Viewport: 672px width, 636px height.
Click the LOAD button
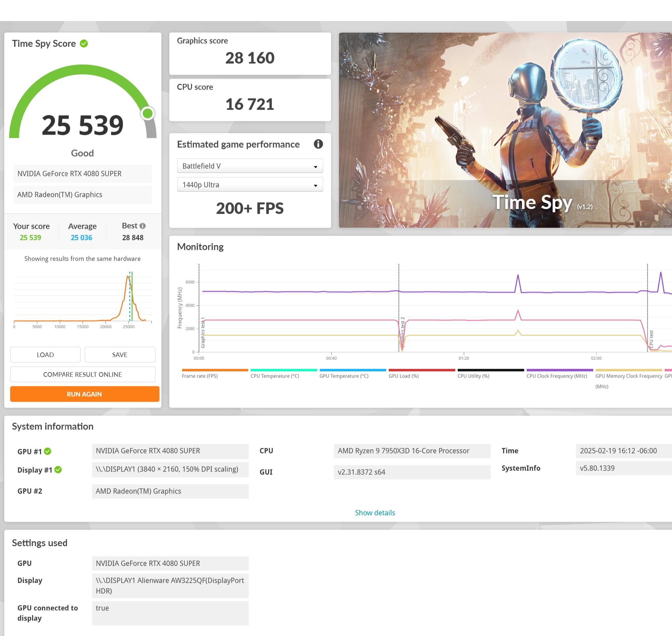pyautogui.click(x=45, y=355)
